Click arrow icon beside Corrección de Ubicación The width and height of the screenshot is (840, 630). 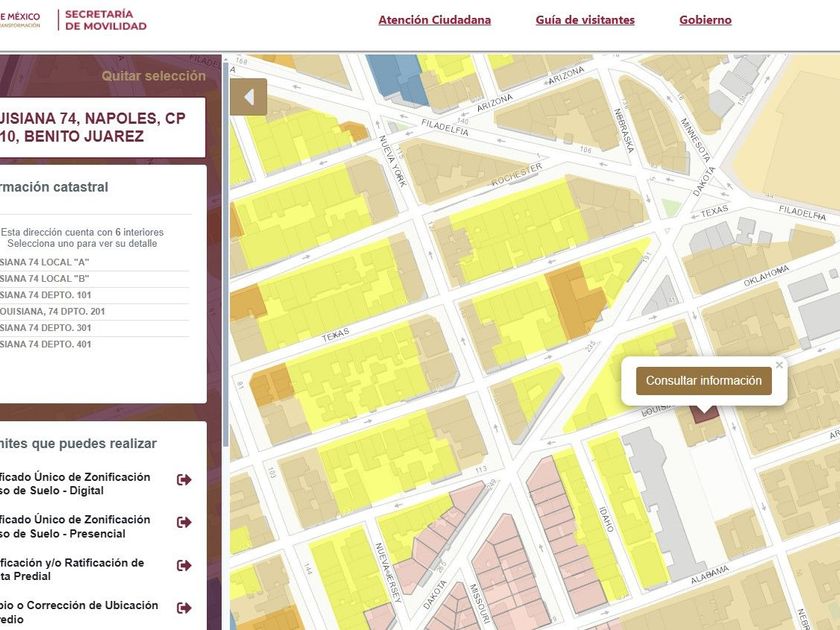pyautogui.click(x=184, y=608)
